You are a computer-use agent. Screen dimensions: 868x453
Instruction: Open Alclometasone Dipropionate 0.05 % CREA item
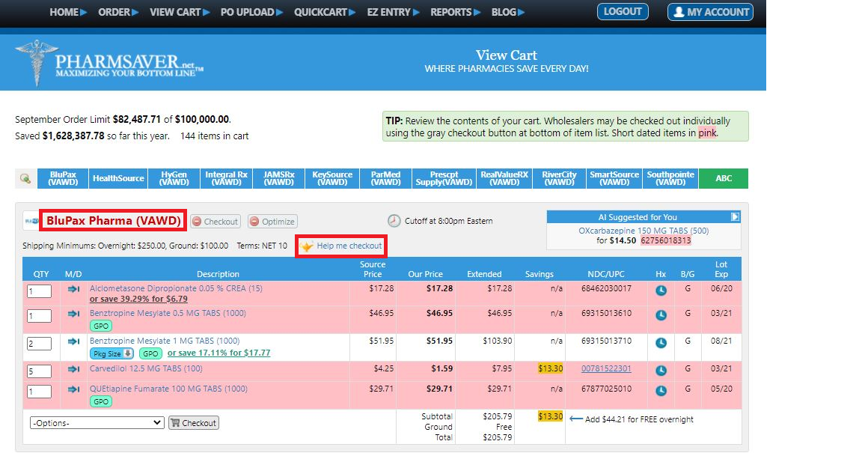pos(176,288)
